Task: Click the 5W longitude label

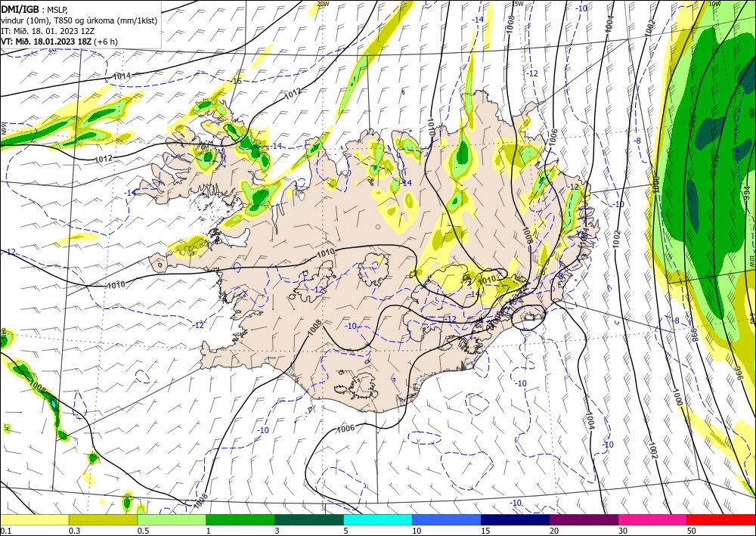Action: pos(519,4)
